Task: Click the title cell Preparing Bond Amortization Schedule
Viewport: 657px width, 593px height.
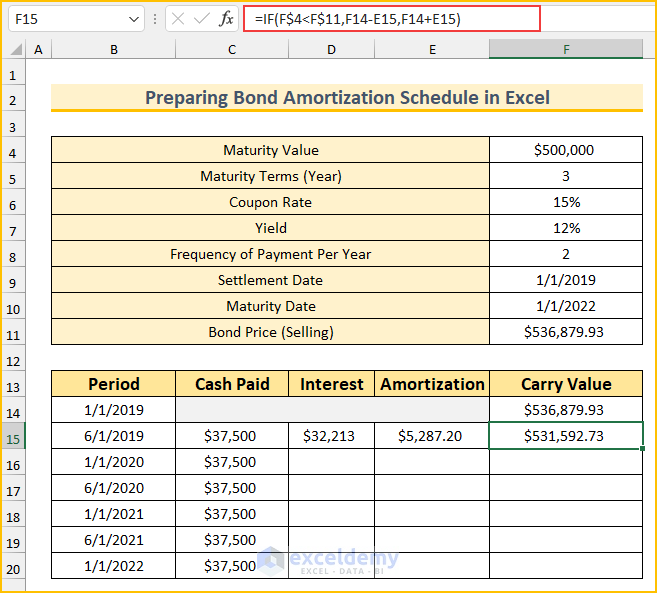Action: [347, 98]
